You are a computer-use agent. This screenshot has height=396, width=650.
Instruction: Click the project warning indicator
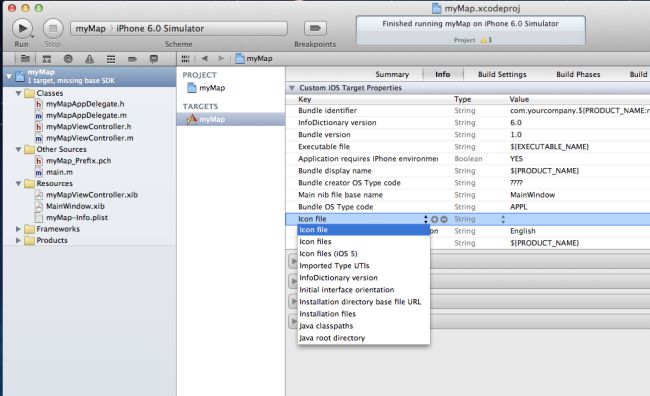[x=486, y=40]
